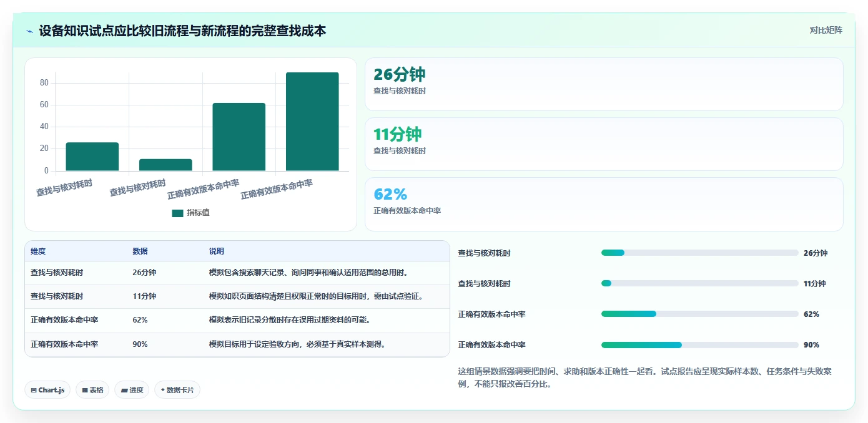Click the 26分钟 cell in the table

144,273
